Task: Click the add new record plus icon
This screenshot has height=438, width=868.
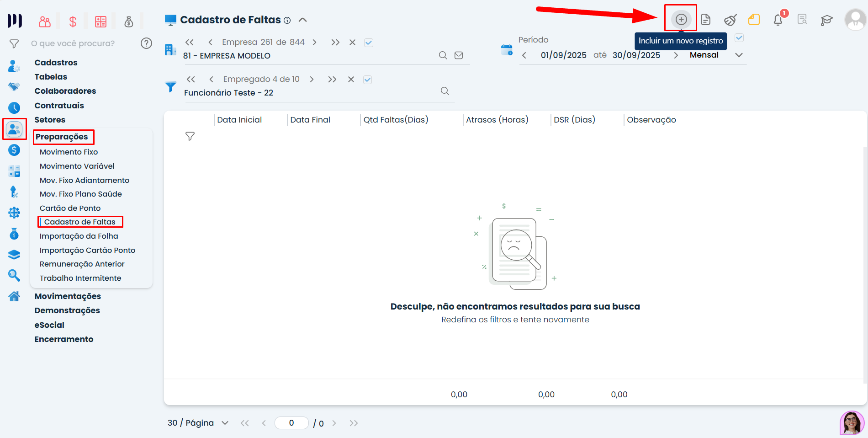Action: pyautogui.click(x=681, y=19)
